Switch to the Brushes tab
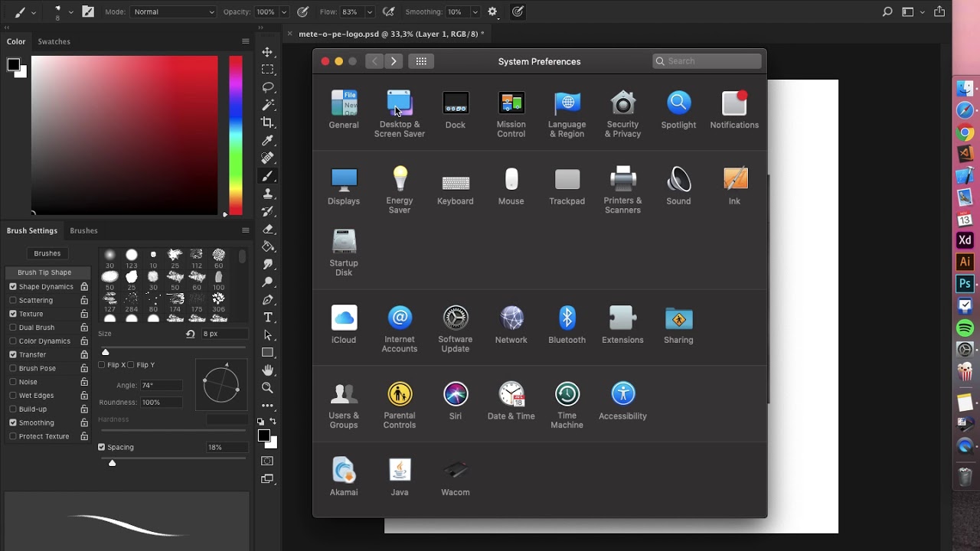The image size is (980, 551). [x=83, y=230]
